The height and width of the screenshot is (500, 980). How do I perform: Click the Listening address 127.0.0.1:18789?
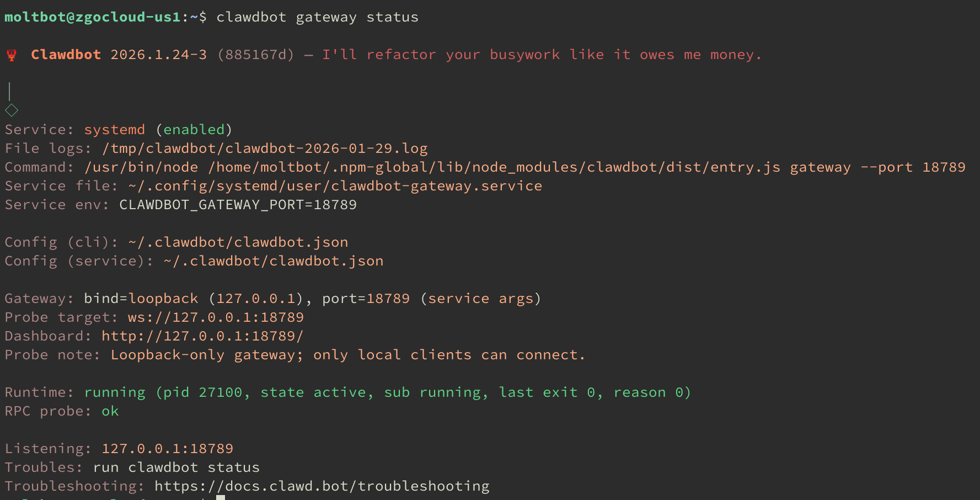click(167, 449)
